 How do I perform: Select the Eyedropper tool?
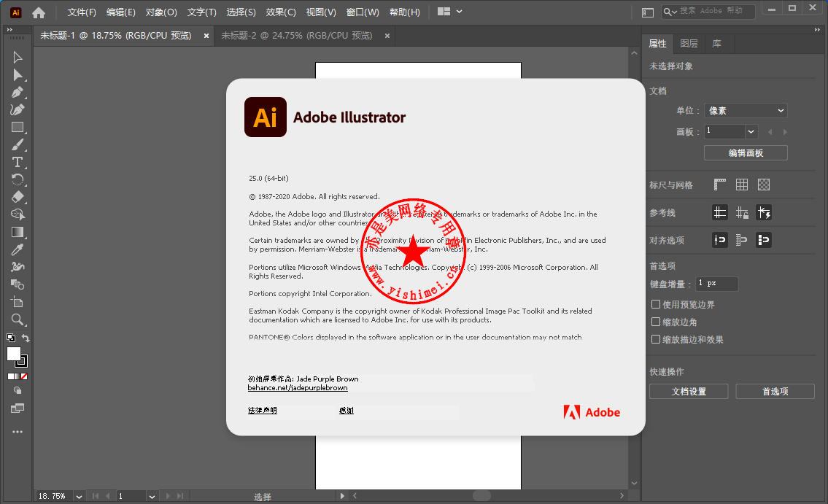tap(18, 249)
